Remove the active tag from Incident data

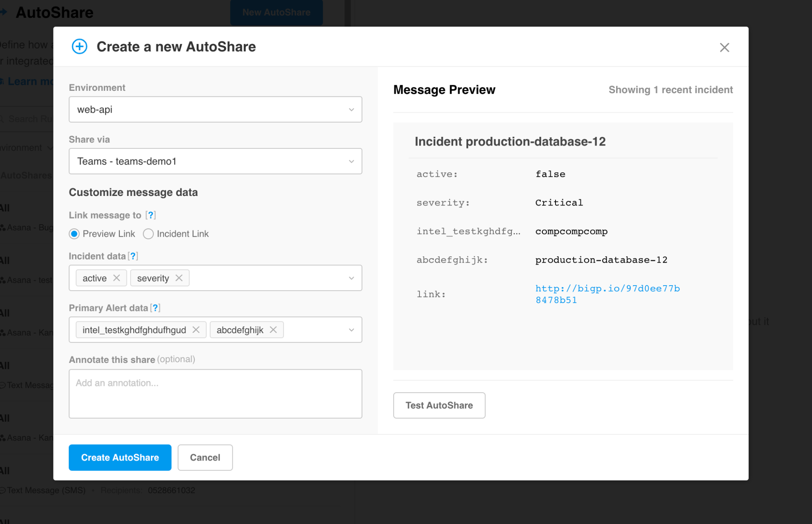tap(117, 278)
